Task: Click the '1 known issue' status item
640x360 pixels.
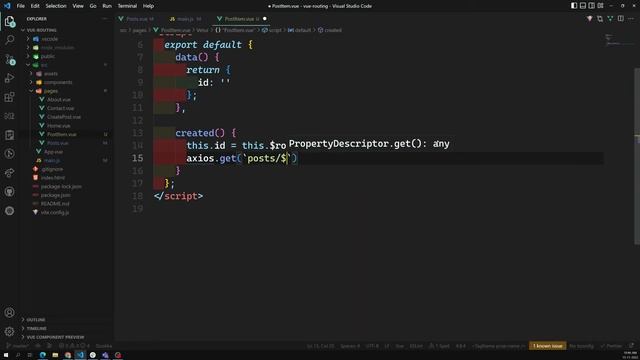Action: coord(547,346)
